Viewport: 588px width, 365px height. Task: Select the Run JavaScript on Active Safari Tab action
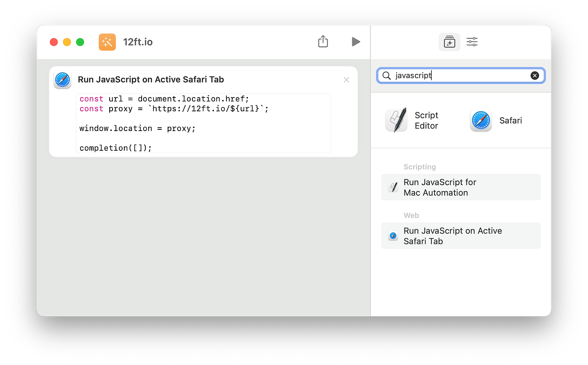tap(461, 236)
